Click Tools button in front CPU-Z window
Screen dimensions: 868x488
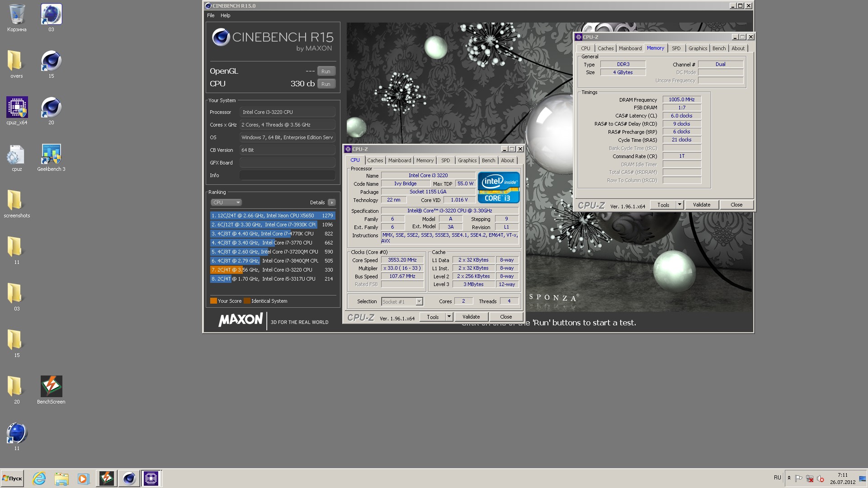(433, 317)
